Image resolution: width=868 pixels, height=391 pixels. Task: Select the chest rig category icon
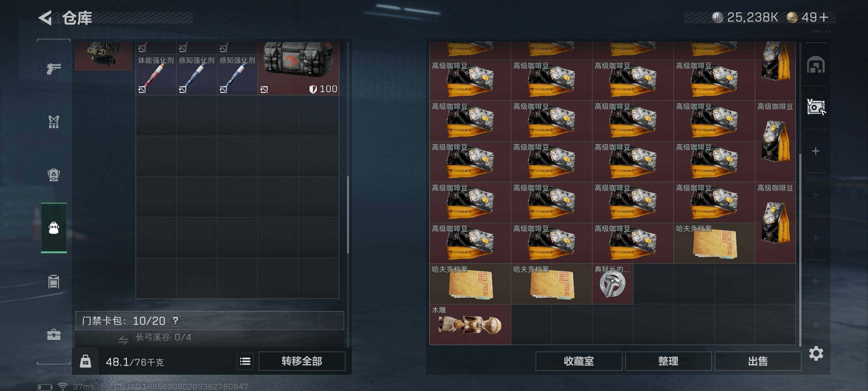click(54, 122)
